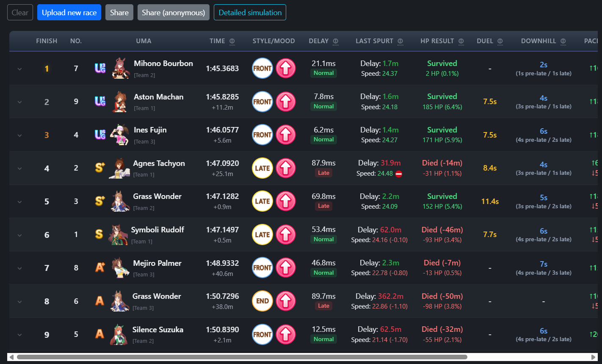The height and width of the screenshot is (364, 602).
Task: Open the Detailed simulation button
Action: click(250, 12)
